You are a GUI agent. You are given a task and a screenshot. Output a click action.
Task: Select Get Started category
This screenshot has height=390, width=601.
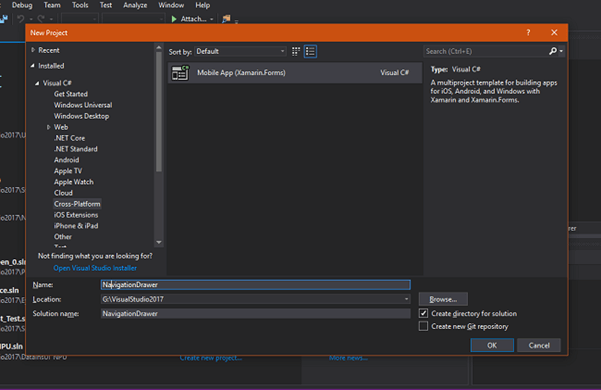[x=71, y=94]
